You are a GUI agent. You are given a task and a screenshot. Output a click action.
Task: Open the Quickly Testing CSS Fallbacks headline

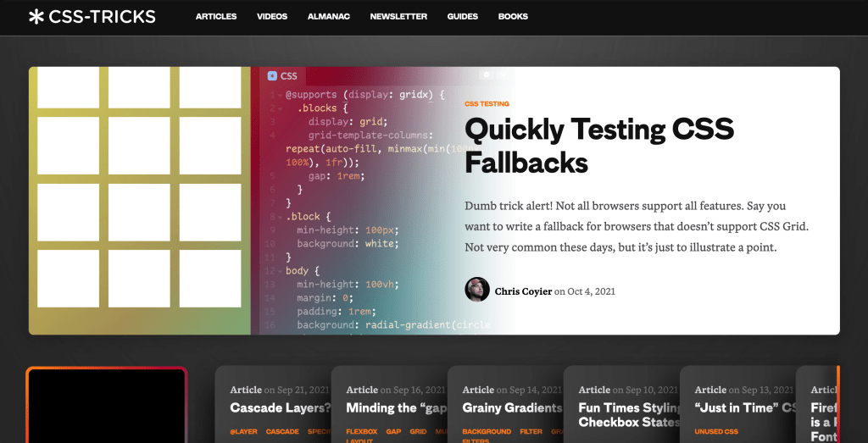[x=599, y=146]
